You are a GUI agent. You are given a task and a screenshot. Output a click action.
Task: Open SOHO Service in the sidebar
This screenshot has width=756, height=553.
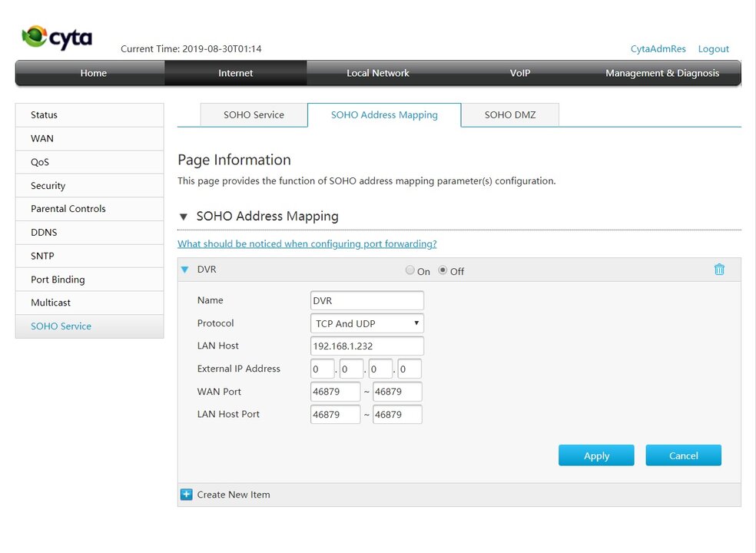pos(90,326)
